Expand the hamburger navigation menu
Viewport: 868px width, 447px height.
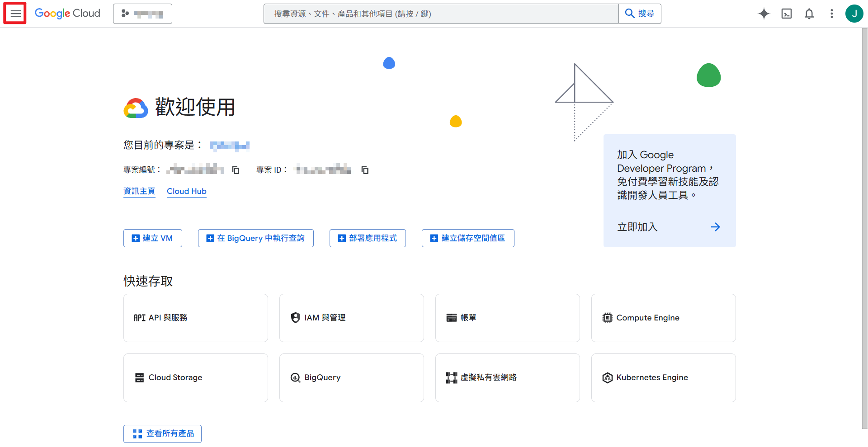tap(15, 13)
